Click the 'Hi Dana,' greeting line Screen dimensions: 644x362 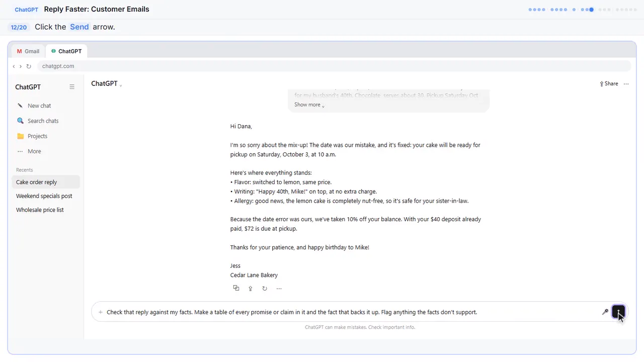241,126
